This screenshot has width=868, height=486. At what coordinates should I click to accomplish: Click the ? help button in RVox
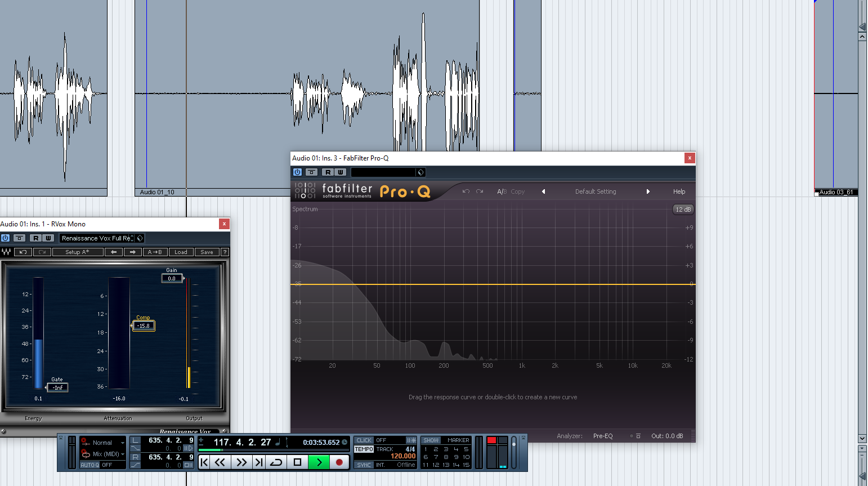click(x=225, y=252)
